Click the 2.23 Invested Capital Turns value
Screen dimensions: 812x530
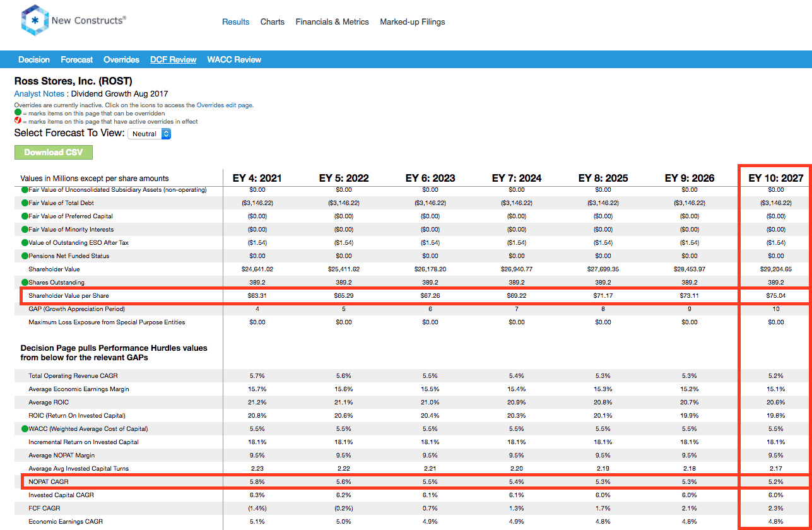pyautogui.click(x=257, y=469)
